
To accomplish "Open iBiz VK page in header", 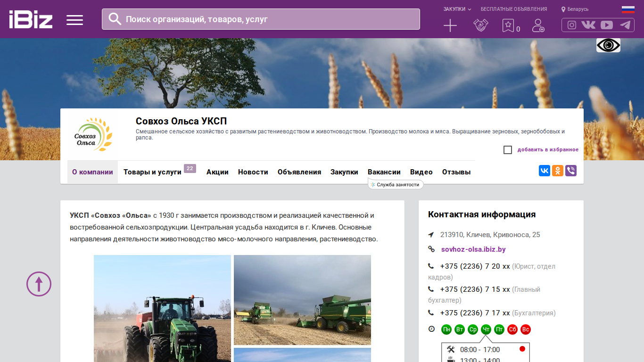I will [588, 25].
